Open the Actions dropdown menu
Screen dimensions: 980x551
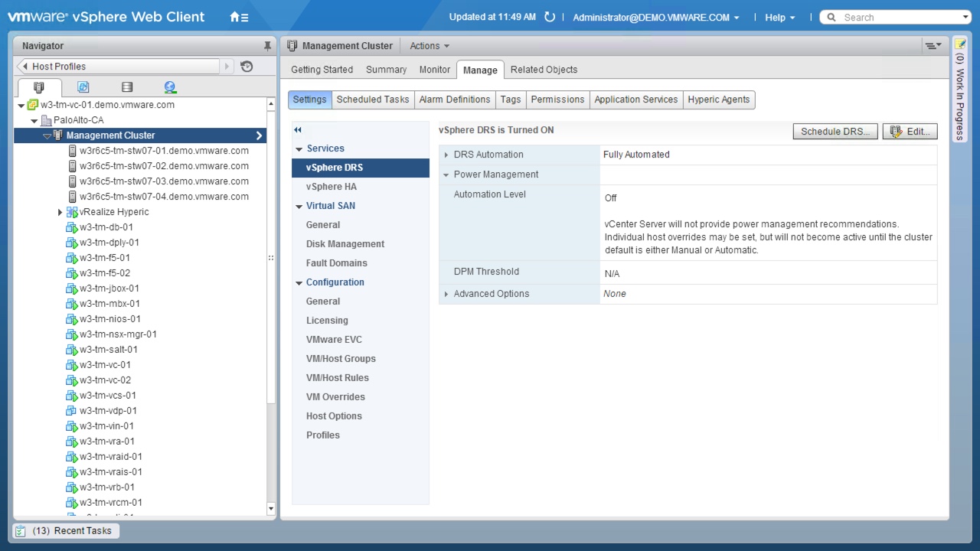[x=429, y=46]
